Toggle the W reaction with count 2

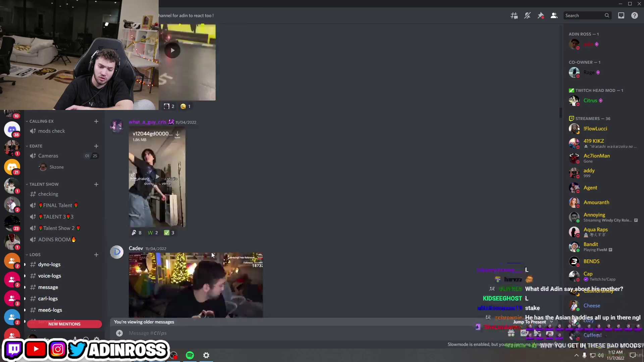153,233
